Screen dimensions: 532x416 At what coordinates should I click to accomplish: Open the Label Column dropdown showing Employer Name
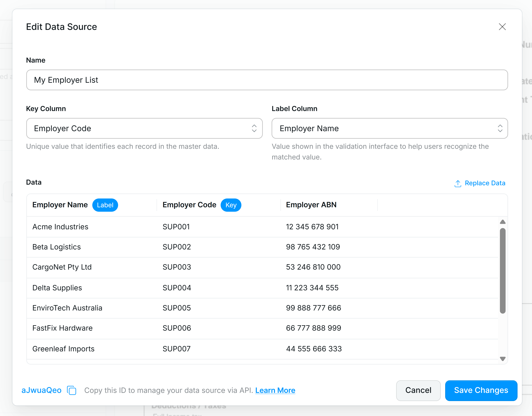(390, 128)
